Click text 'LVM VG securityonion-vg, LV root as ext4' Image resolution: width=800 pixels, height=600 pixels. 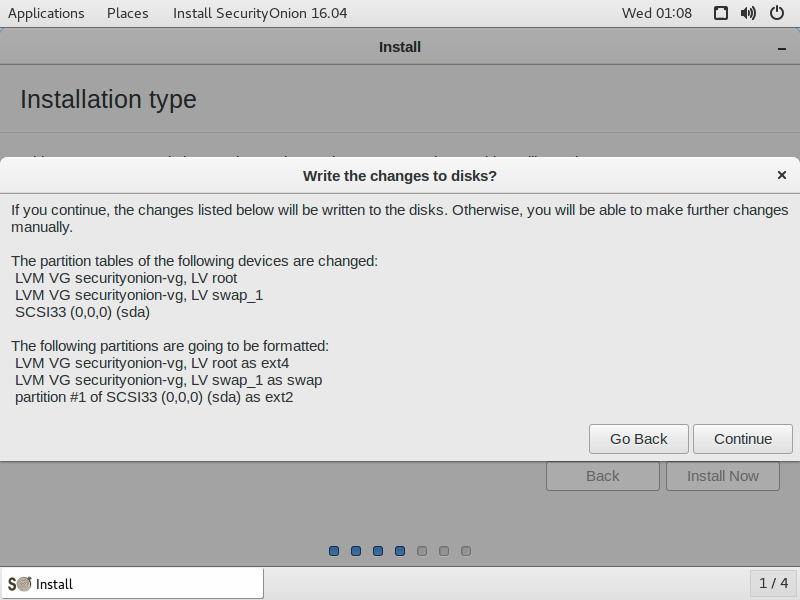pyautogui.click(x=152, y=363)
